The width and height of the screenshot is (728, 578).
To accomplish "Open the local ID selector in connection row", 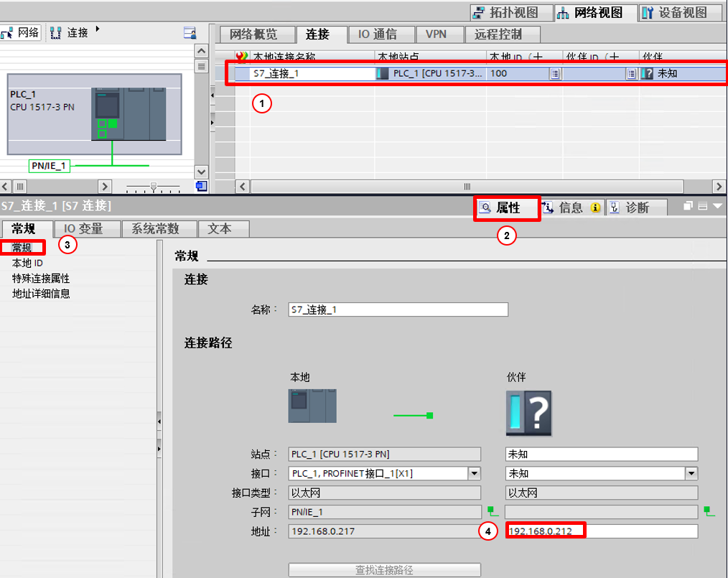I will click(x=555, y=73).
